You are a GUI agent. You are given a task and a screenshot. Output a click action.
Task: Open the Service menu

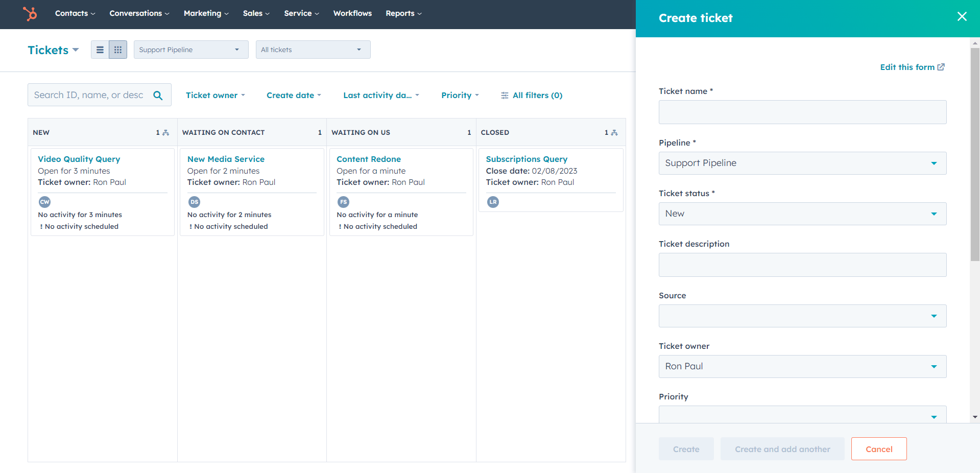tap(302, 13)
